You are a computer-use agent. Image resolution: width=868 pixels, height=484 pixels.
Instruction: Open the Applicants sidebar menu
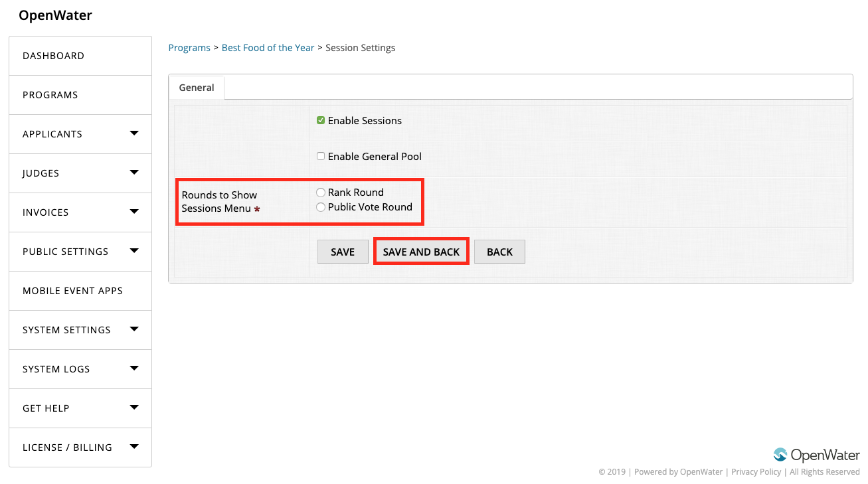80,134
